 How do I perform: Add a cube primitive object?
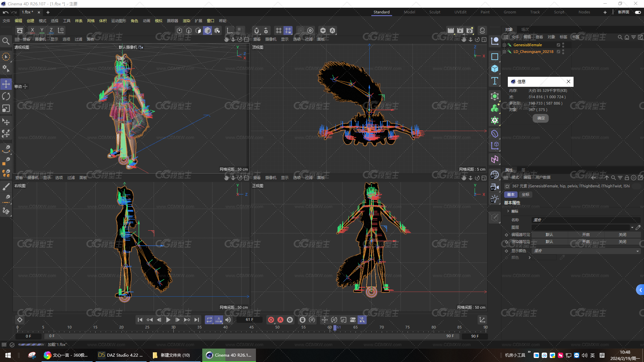coord(495,69)
